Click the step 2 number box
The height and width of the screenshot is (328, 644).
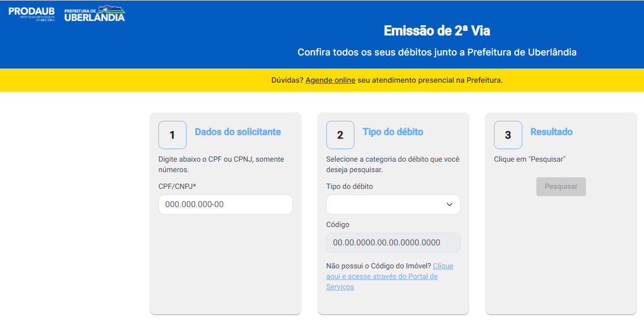[x=340, y=135]
